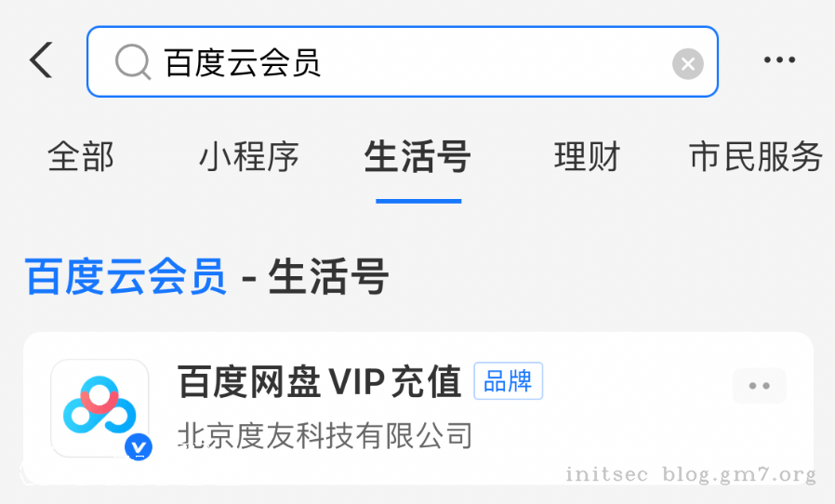
Task: Switch to the 全部 tab
Action: click(x=80, y=156)
